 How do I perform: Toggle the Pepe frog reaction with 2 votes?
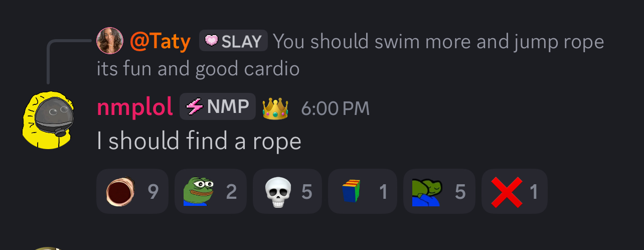coord(211,191)
